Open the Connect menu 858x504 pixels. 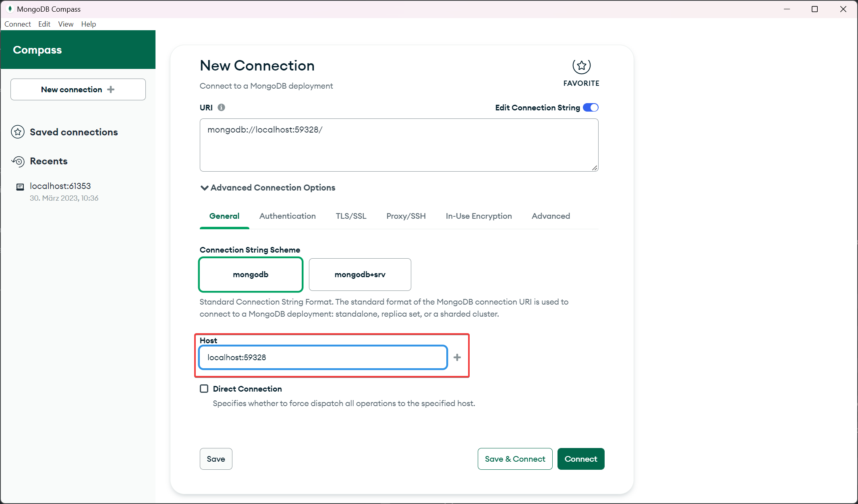(x=17, y=24)
